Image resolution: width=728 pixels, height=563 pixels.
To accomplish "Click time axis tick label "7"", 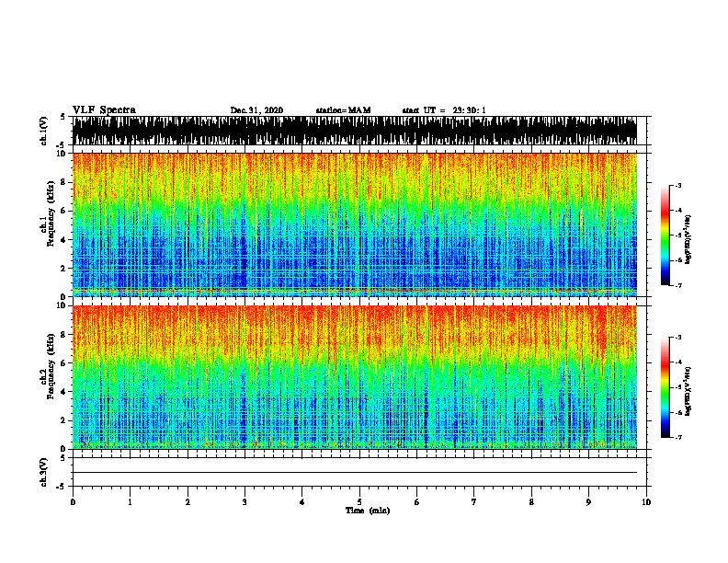I will pos(474,502).
